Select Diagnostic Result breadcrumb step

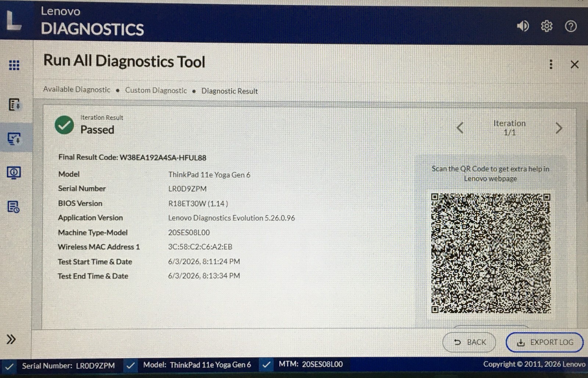(x=229, y=91)
